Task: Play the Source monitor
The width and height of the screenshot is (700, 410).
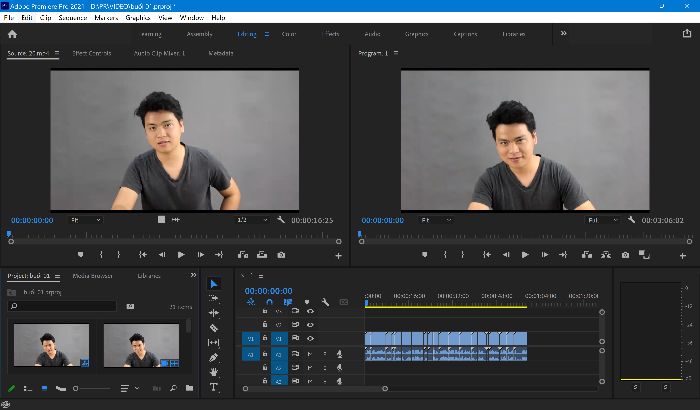Action: pos(181,255)
